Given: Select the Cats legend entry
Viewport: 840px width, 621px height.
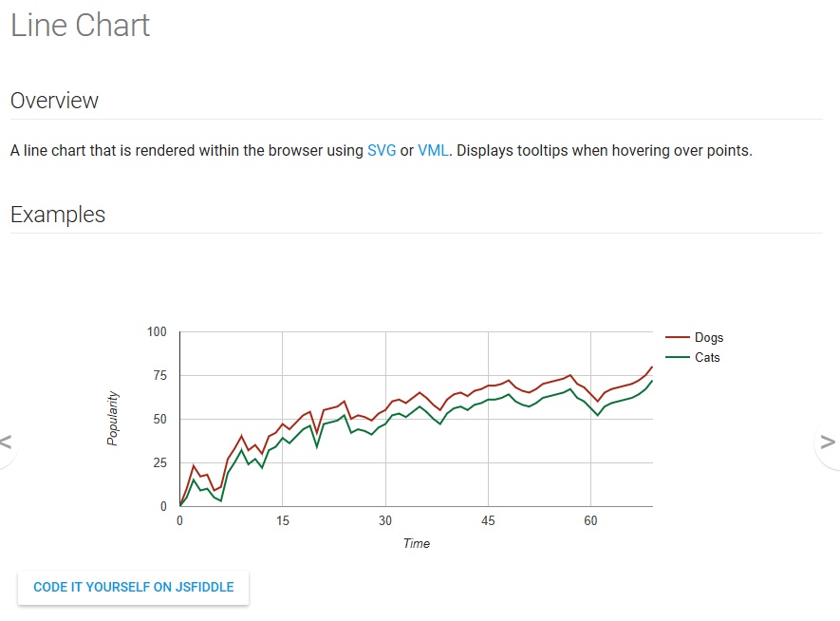Looking at the screenshot, I should 693,357.
